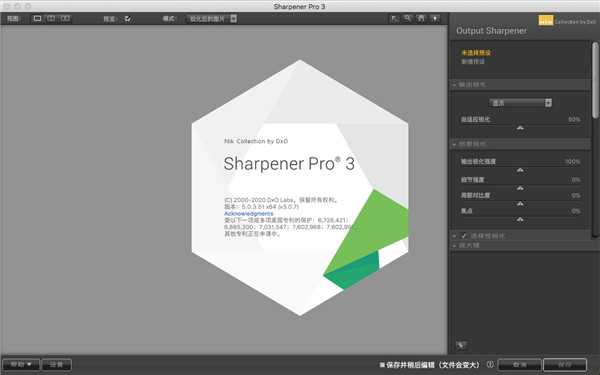Toggle the 选择性锐化 checkbox
This screenshot has height=375, width=600.
[x=464, y=236]
